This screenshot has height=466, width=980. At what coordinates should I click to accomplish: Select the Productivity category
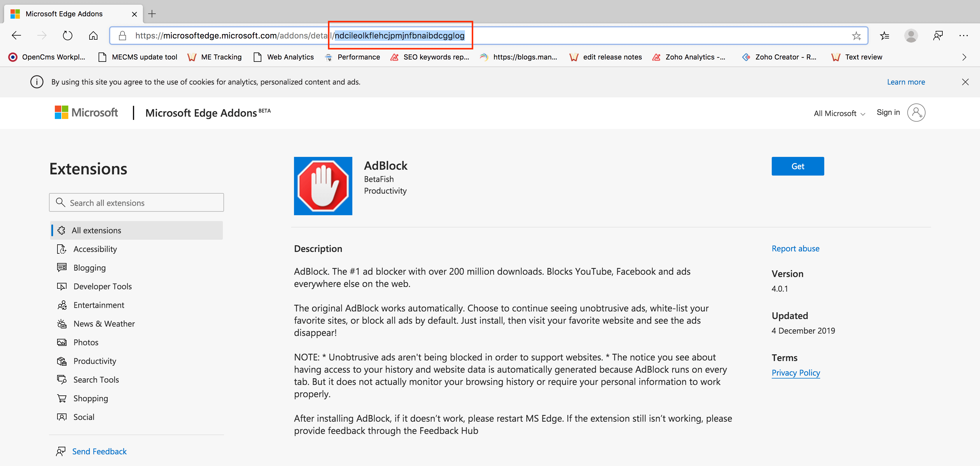94,361
